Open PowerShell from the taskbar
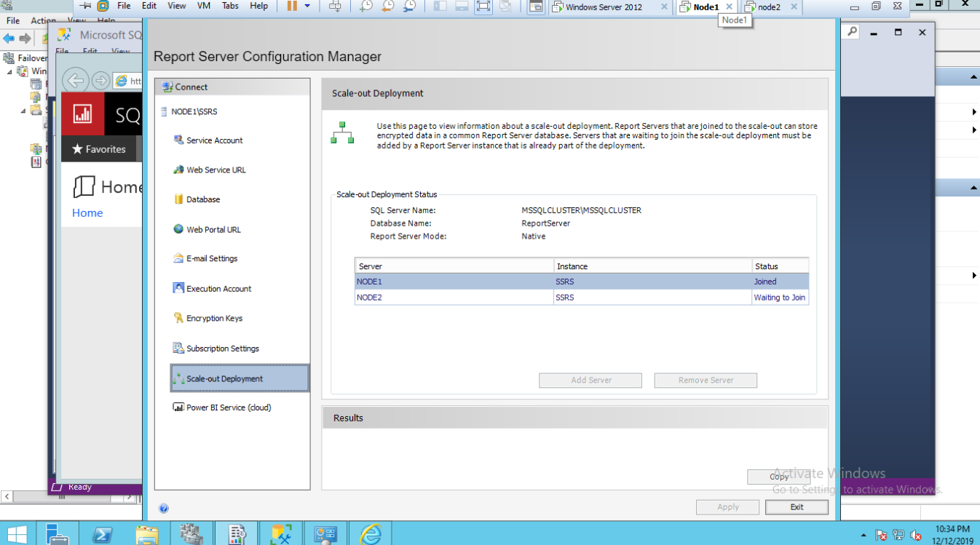 coord(102,534)
